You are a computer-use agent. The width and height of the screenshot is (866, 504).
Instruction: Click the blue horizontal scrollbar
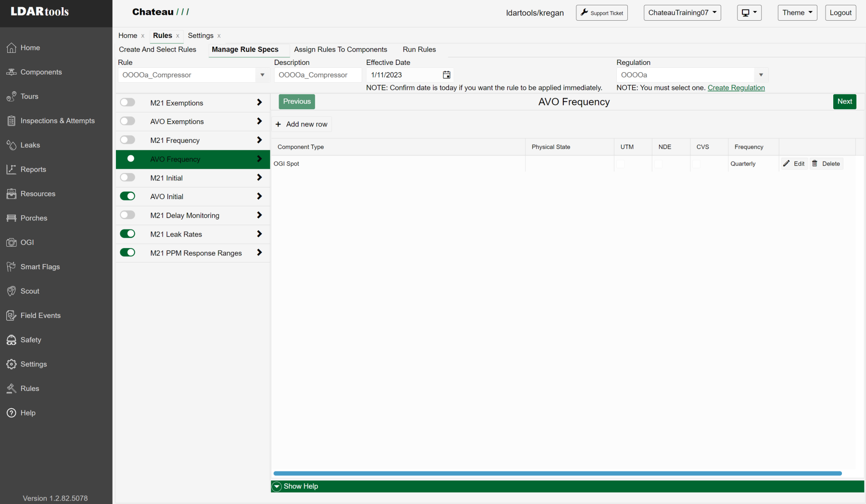(558, 474)
